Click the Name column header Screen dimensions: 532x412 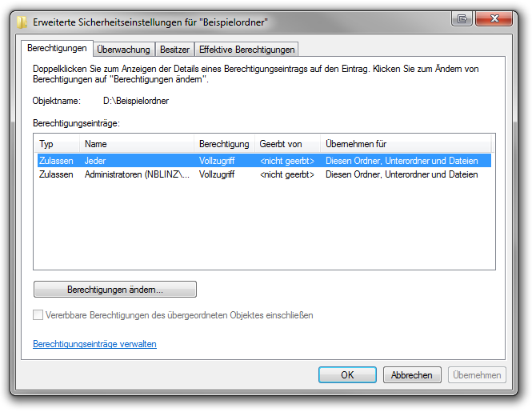(x=137, y=144)
